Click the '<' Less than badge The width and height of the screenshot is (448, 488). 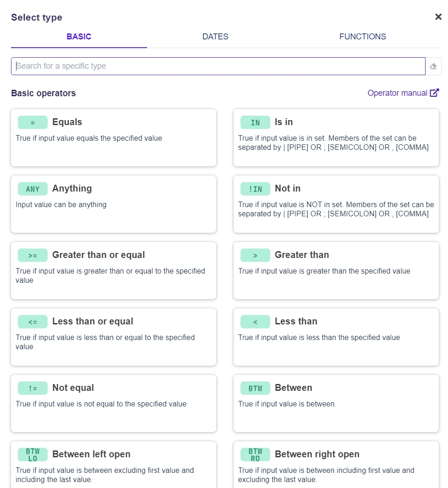[255, 322]
